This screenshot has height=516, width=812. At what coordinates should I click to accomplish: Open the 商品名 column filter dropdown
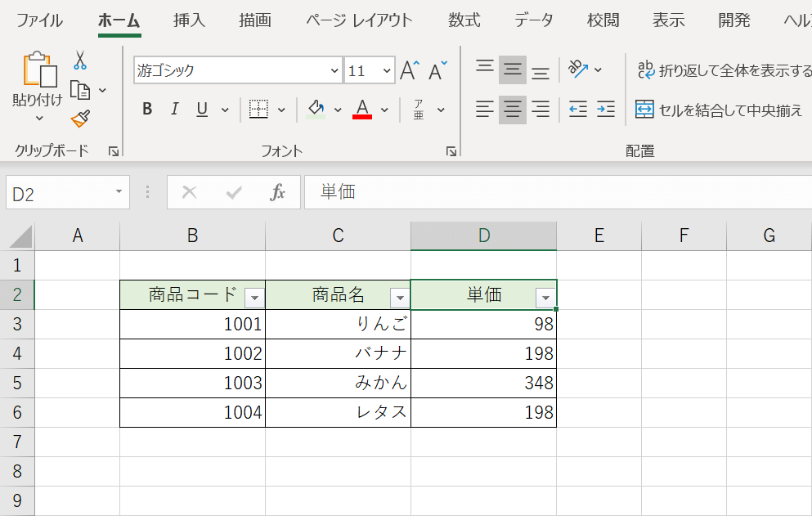point(399,296)
